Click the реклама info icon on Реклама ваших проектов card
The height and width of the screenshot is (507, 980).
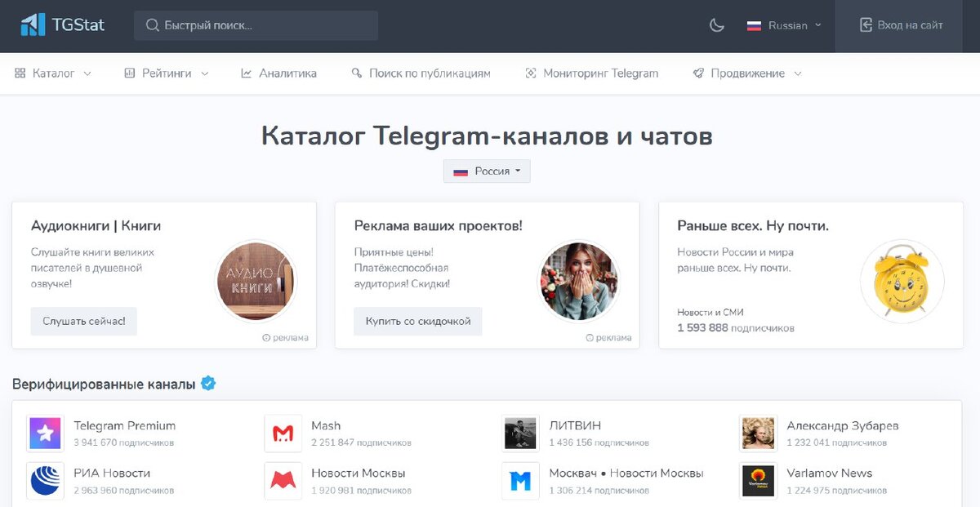590,338
